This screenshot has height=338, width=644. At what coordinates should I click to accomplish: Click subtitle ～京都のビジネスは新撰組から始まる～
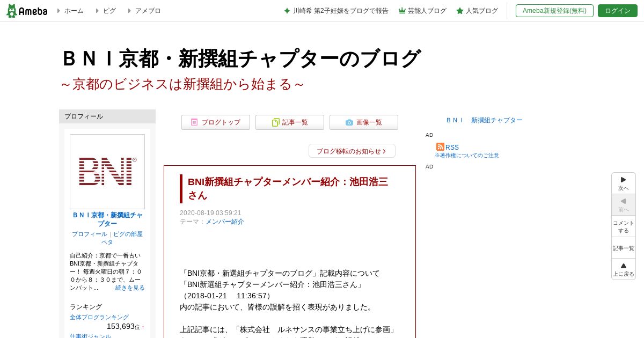pos(182,84)
